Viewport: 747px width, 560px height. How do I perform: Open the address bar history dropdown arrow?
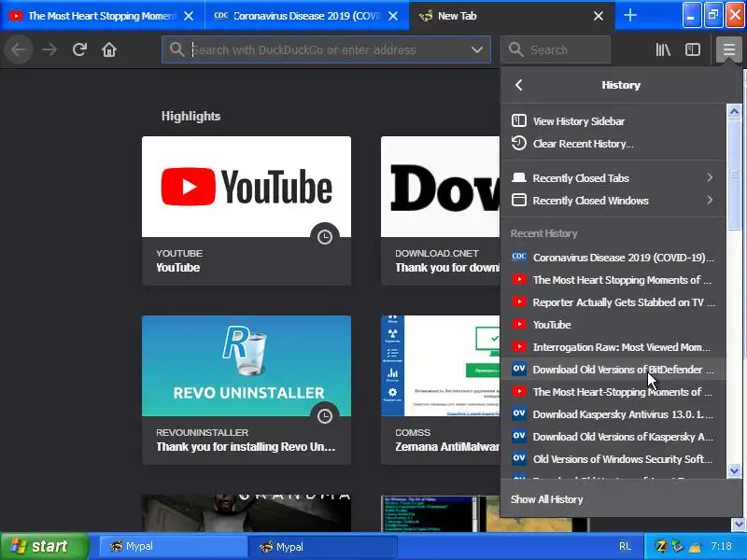[x=476, y=49]
